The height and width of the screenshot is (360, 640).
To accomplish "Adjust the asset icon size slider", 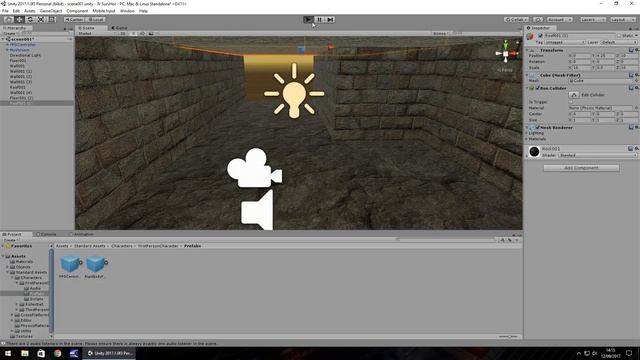I will pyautogui.click(x=508, y=337).
